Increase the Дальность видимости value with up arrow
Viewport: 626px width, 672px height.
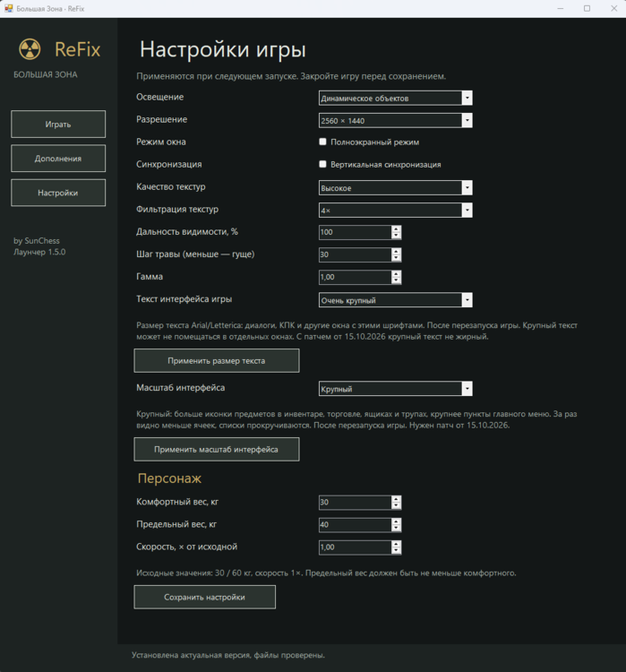(x=397, y=229)
